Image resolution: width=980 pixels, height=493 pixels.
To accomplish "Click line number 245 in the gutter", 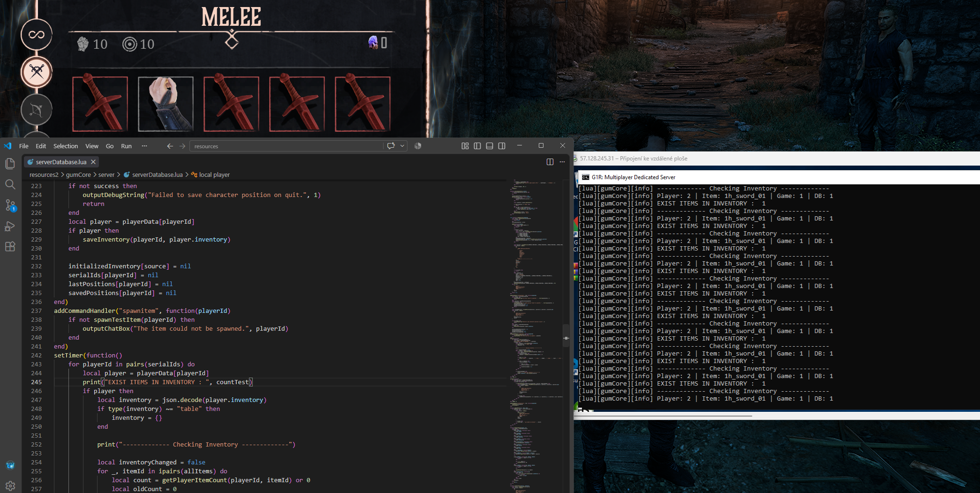I will pyautogui.click(x=37, y=382).
